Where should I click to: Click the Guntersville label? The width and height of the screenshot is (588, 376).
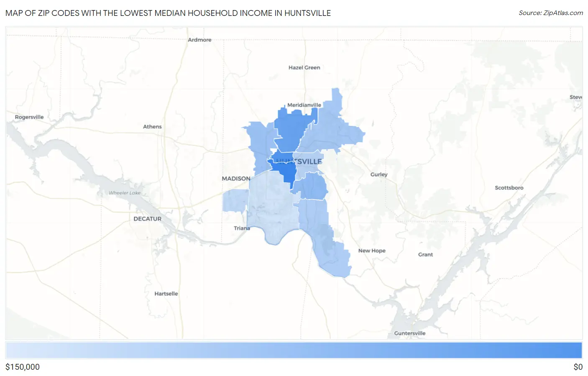410,333
